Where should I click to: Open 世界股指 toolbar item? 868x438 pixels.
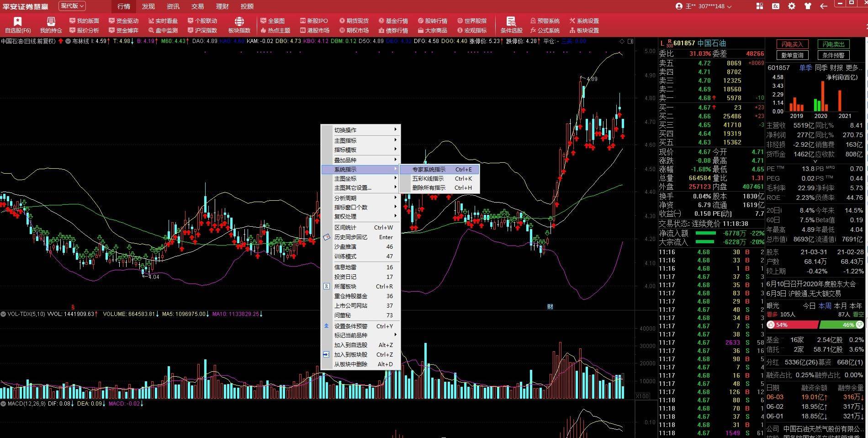tap(471, 21)
